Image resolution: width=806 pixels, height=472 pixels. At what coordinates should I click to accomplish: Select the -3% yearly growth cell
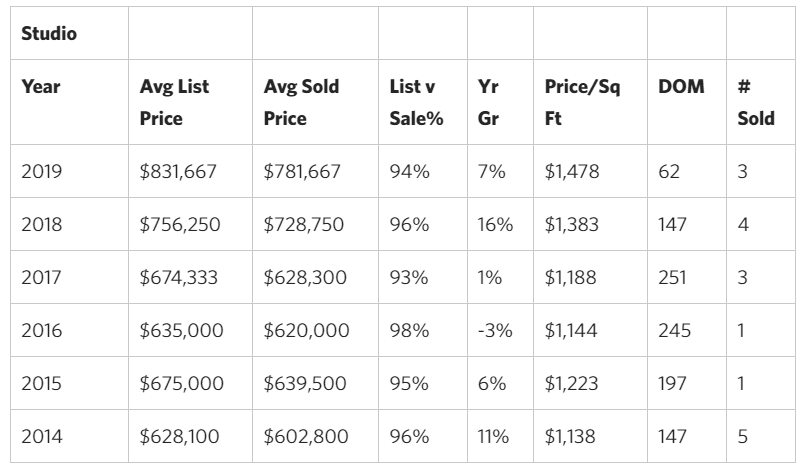(495, 331)
